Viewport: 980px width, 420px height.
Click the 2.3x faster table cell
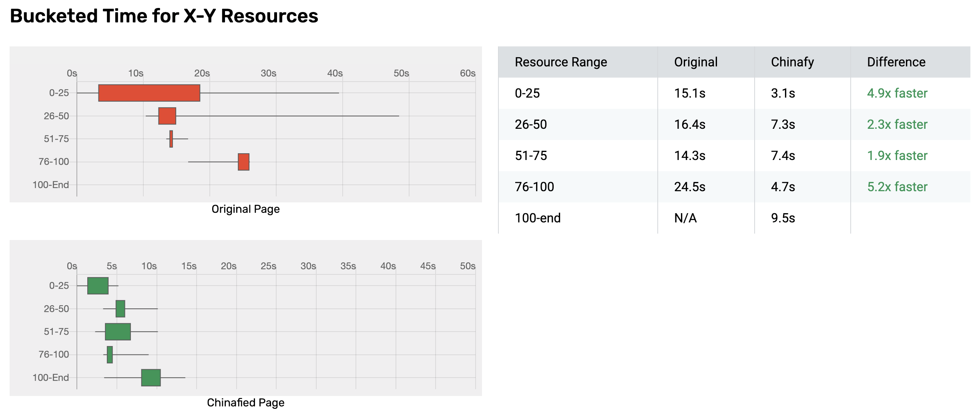897,124
